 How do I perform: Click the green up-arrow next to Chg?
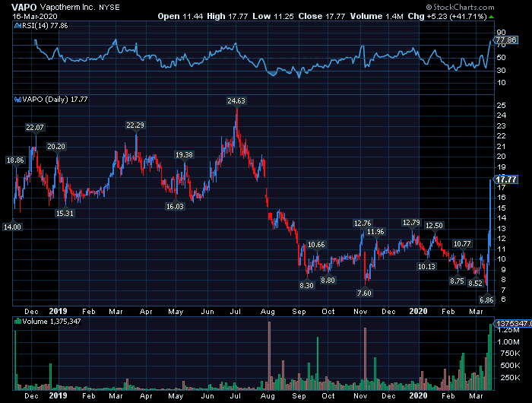(491, 17)
